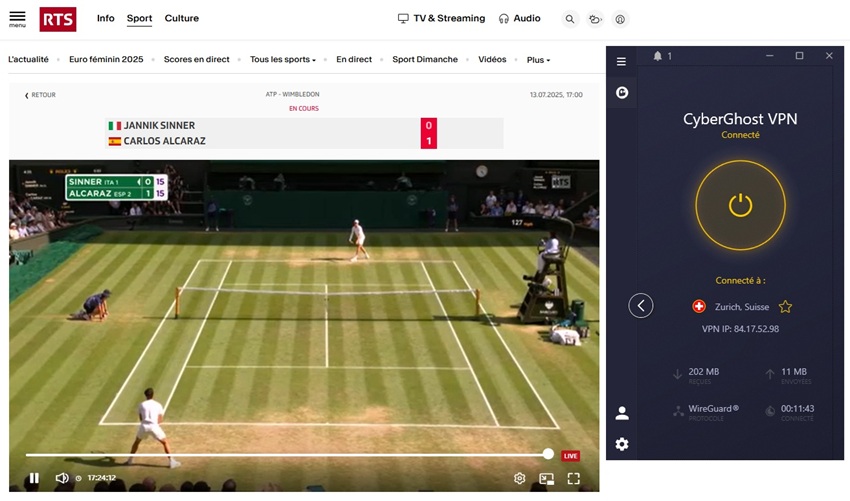Click Jannik Sinner player name
This screenshot has height=501, width=850.
coord(159,126)
